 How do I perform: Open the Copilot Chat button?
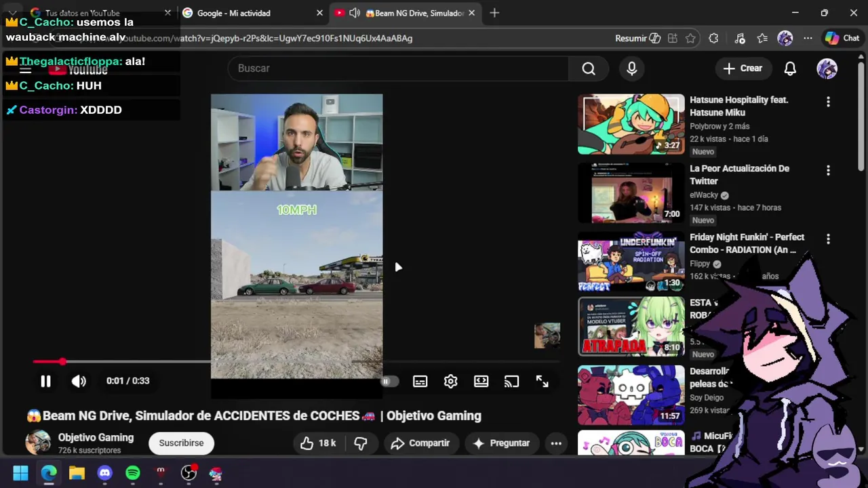(x=842, y=39)
